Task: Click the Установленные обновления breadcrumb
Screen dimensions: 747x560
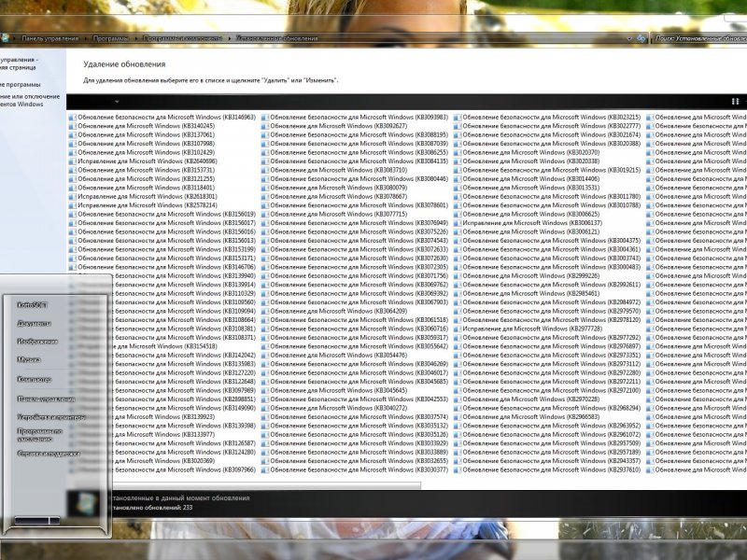Action: [276, 38]
